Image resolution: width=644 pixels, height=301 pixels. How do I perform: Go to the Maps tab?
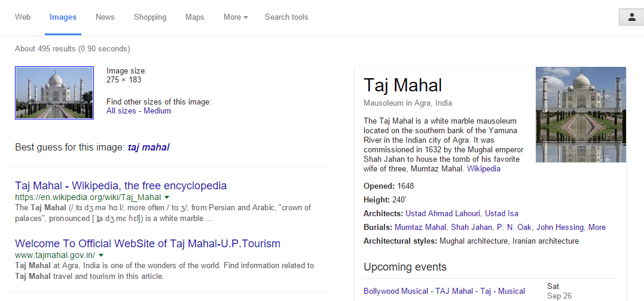(195, 17)
